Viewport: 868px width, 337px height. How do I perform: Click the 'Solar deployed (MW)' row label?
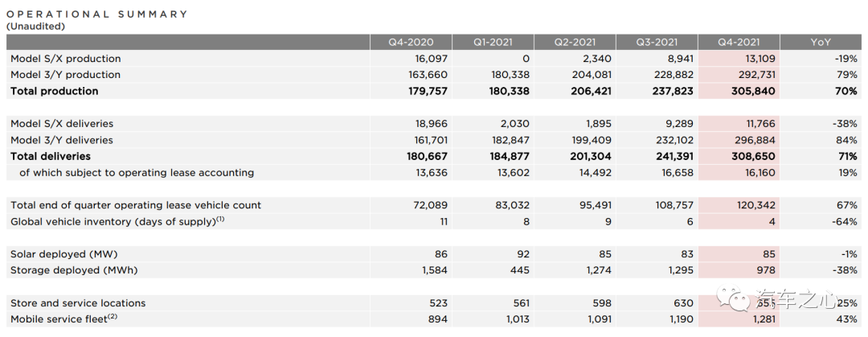coord(64,254)
